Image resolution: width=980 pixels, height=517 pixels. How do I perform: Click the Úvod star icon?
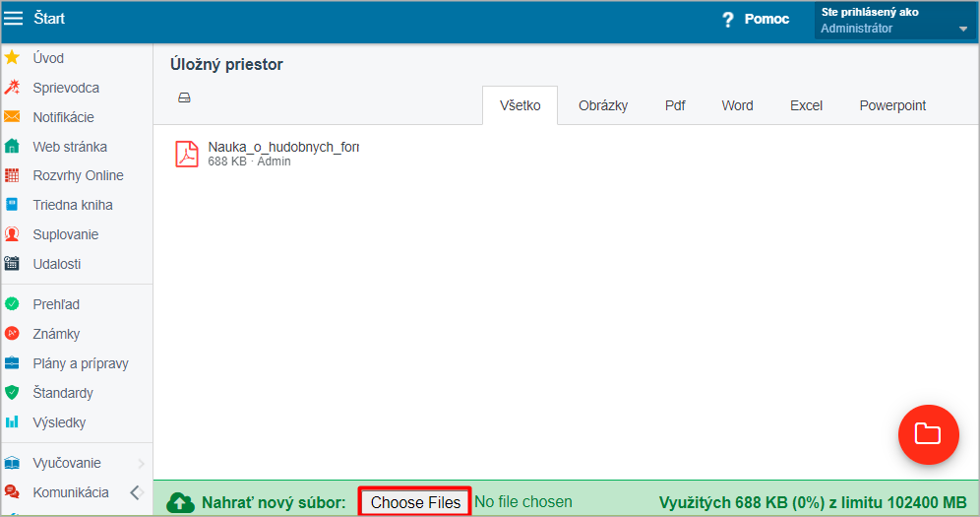(x=12, y=58)
